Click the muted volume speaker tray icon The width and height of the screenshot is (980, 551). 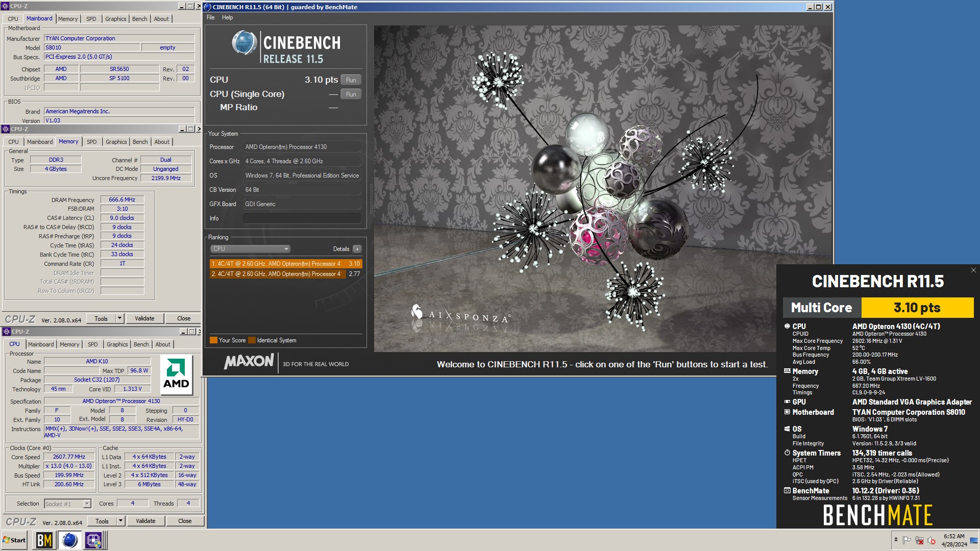[x=932, y=540]
